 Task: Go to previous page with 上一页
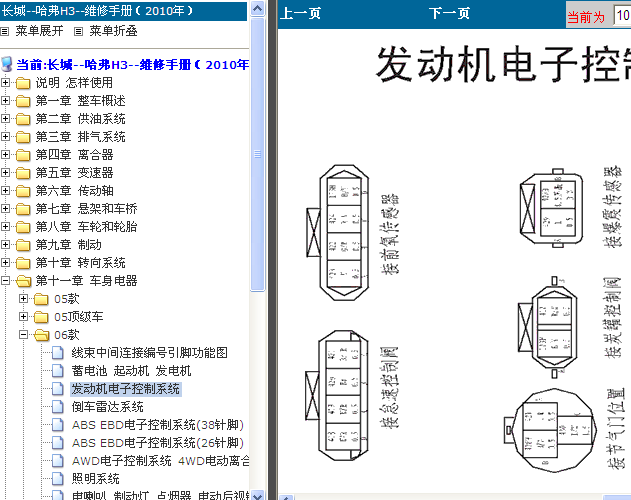[x=300, y=13]
